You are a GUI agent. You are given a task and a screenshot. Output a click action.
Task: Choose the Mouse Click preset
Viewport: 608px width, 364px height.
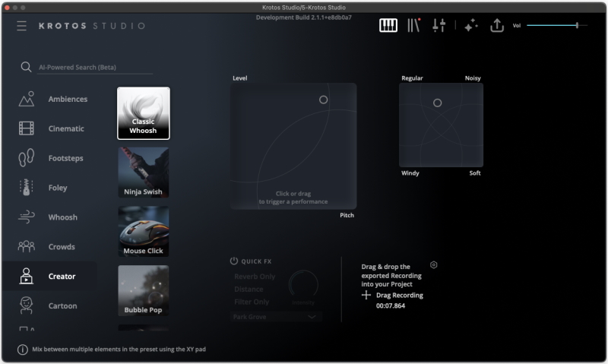(144, 232)
